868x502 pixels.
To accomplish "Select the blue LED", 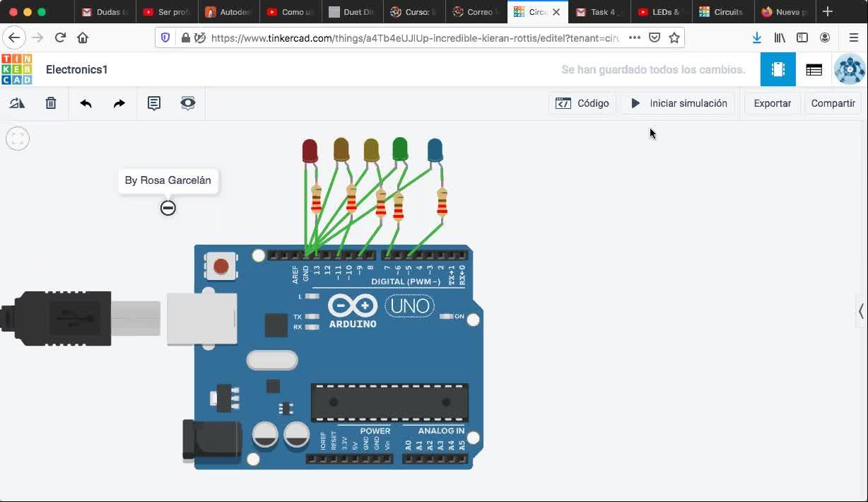I will tap(435, 150).
